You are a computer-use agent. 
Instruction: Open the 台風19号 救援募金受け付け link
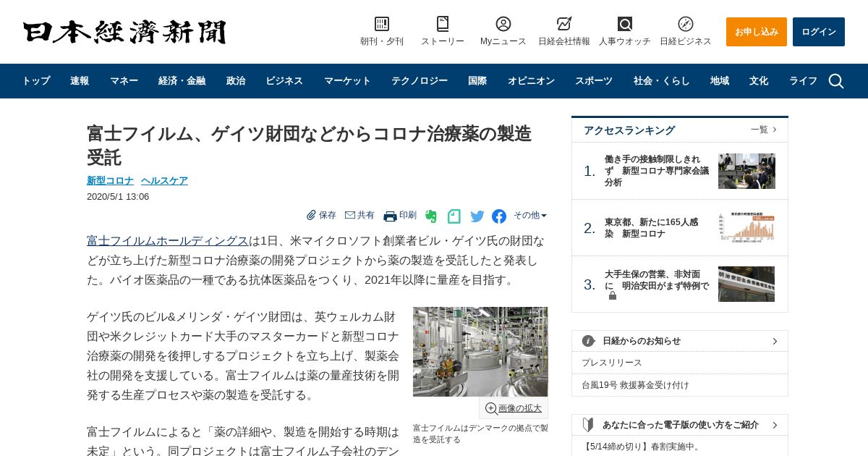click(635, 385)
